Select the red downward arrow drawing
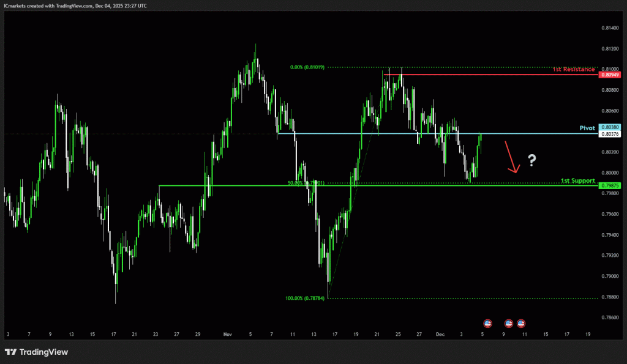 511,157
